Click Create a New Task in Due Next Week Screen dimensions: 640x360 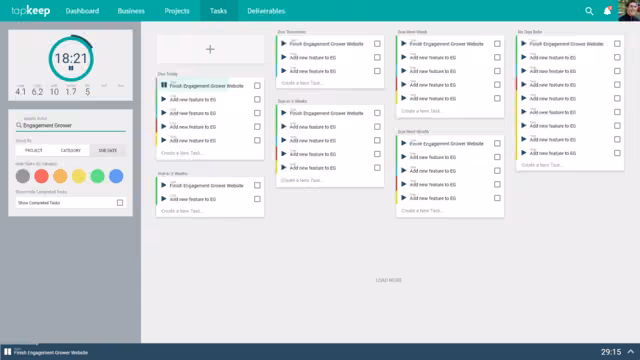(x=422, y=111)
